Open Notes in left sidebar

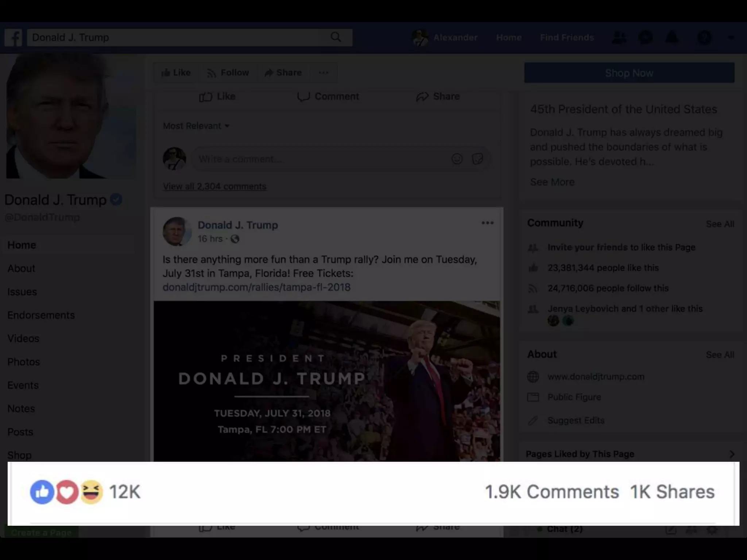pos(21,408)
